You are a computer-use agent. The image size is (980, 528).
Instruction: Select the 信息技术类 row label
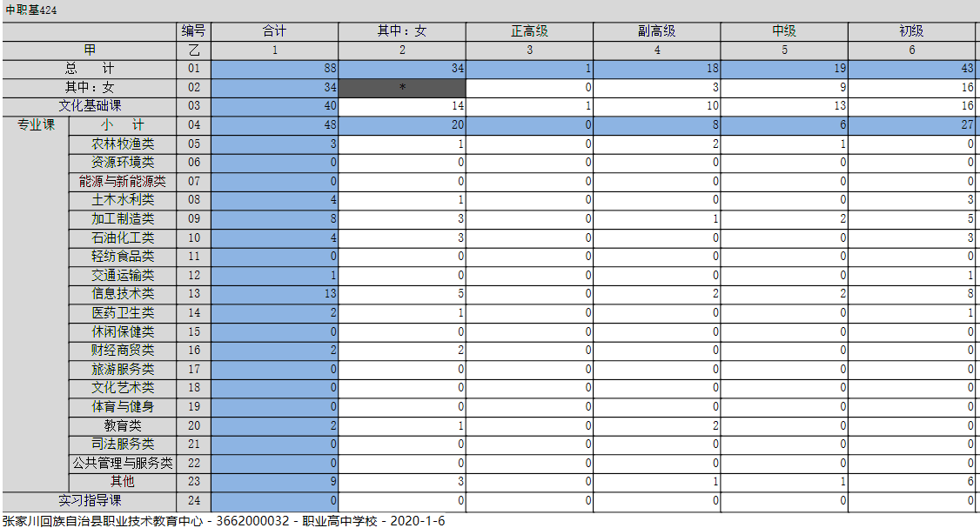point(122,294)
